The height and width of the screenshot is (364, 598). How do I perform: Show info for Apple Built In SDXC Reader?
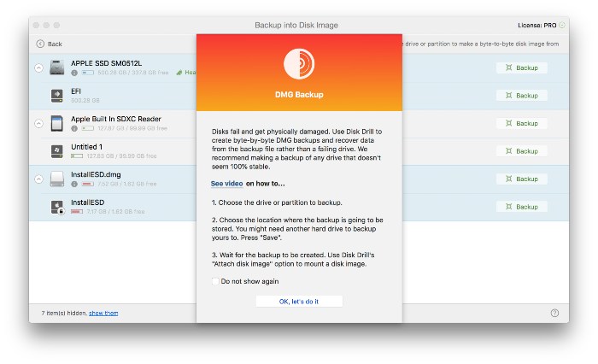74,128
